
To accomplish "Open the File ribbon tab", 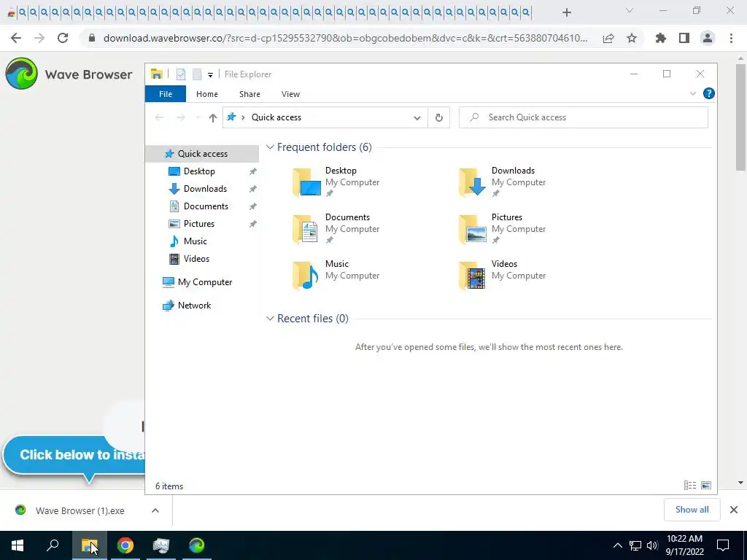I will tap(166, 94).
